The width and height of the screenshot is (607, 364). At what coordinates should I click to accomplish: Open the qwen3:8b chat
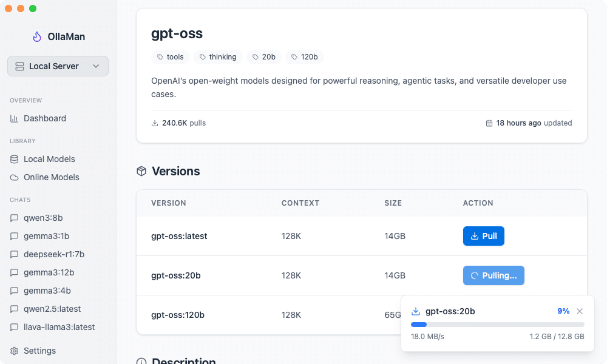43,218
